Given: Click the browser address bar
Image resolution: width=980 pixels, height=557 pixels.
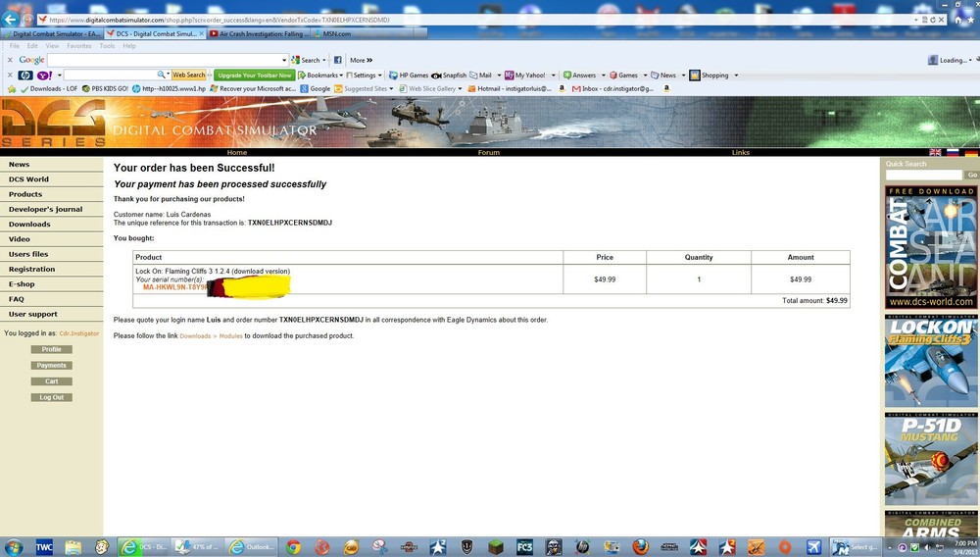Looking at the screenshot, I should [x=475, y=20].
